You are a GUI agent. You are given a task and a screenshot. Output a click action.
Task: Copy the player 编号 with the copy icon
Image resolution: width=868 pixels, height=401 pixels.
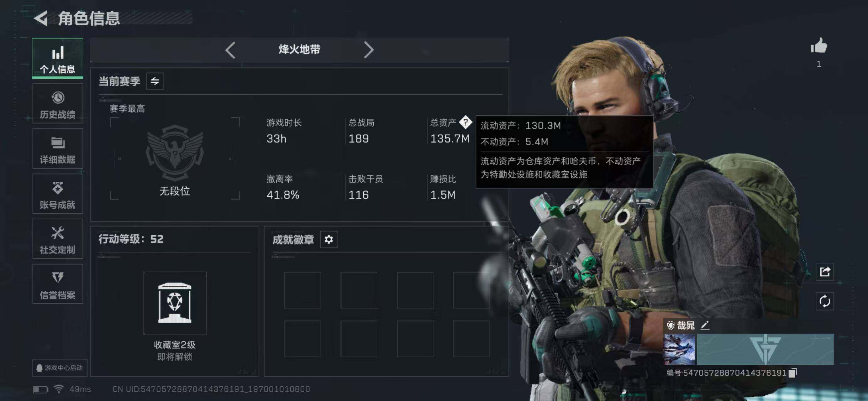(793, 373)
